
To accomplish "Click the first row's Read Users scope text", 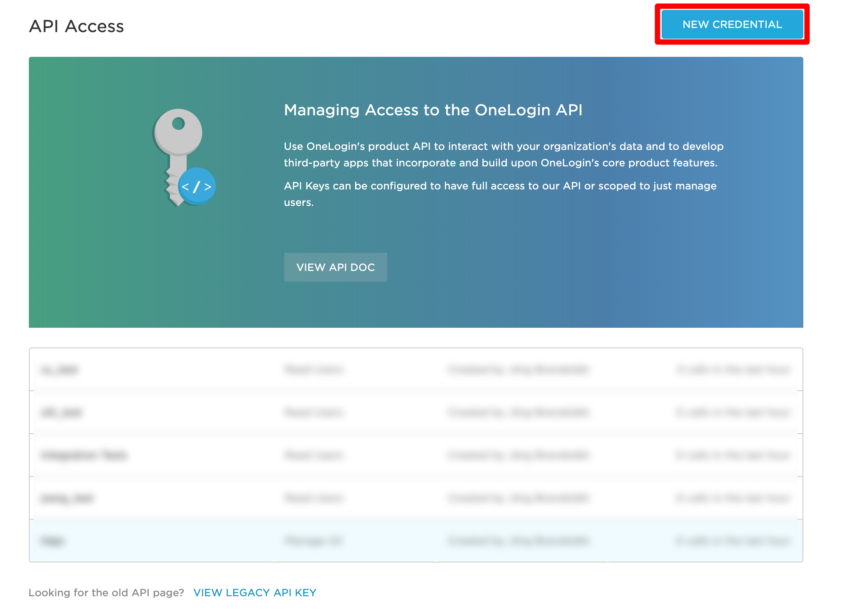I will (313, 369).
